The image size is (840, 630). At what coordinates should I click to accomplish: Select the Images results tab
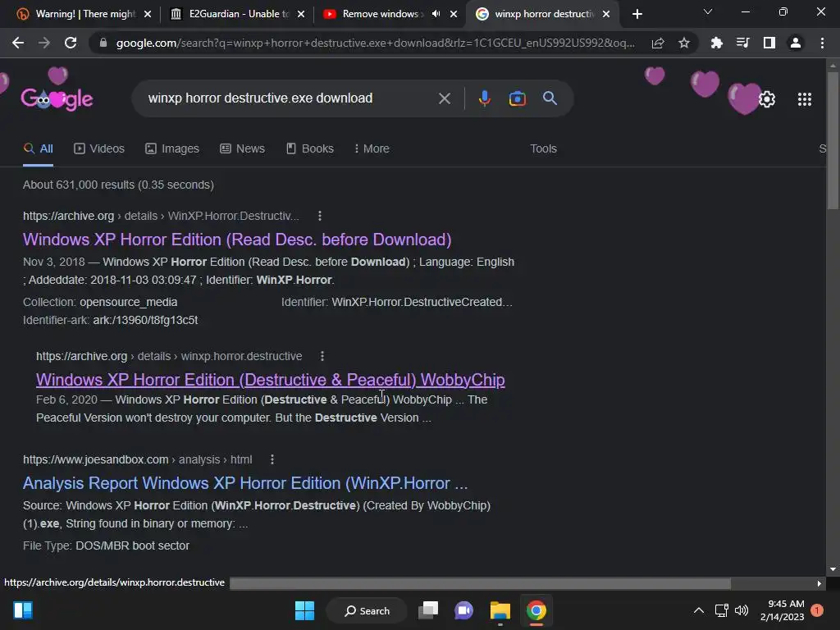pos(172,148)
